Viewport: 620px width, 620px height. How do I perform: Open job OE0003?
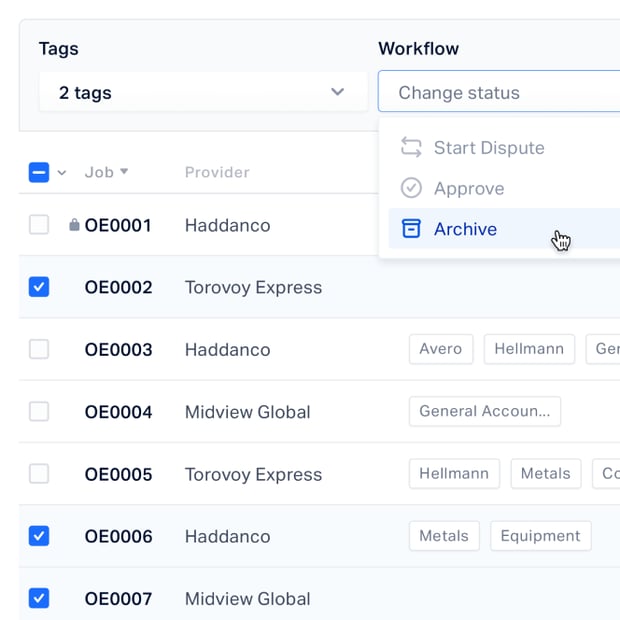pyautogui.click(x=118, y=350)
